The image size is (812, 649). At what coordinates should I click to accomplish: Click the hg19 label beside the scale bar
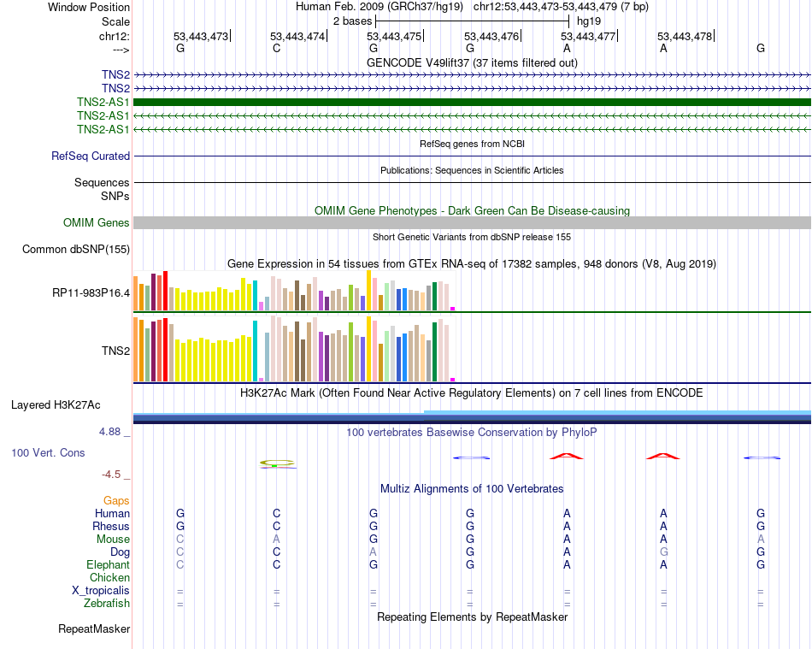pyautogui.click(x=589, y=21)
